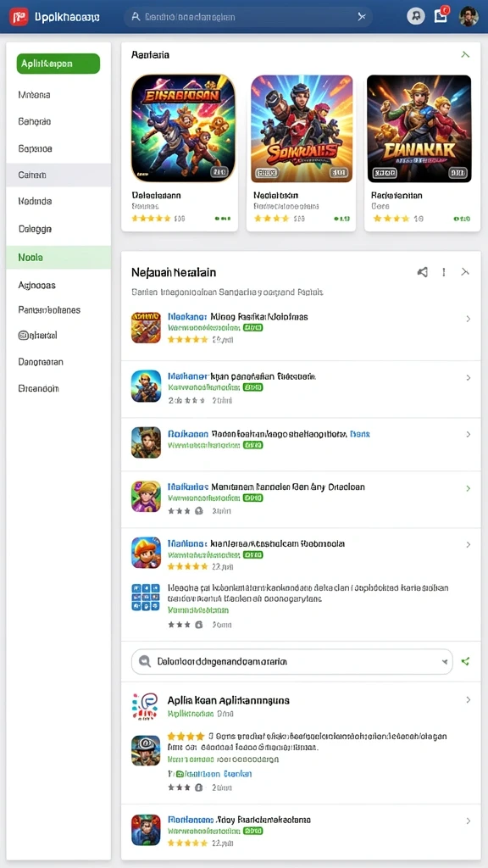Collapse the Aaetaria featured section chevron
488x868 pixels.
click(465, 54)
